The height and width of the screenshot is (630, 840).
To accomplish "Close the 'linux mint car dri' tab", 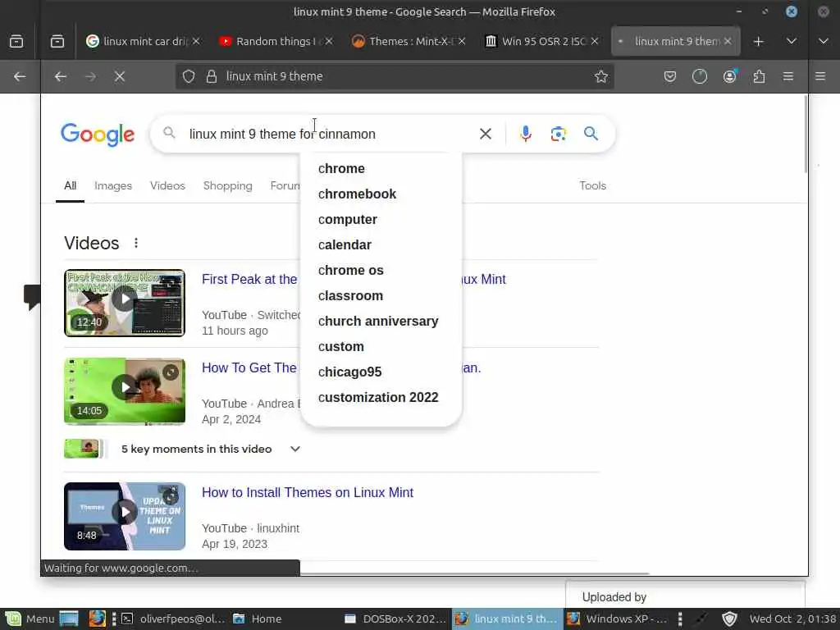I will [x=196, y=41].
